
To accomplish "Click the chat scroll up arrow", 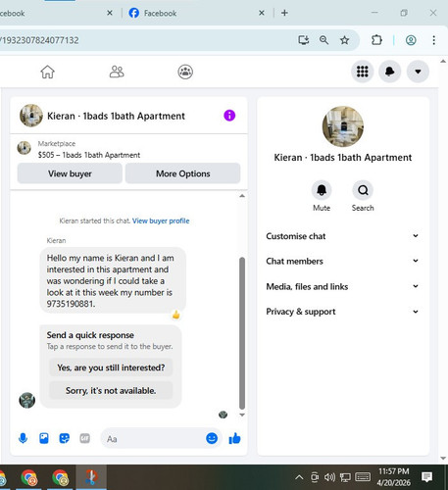I will (x=242, y=196).
